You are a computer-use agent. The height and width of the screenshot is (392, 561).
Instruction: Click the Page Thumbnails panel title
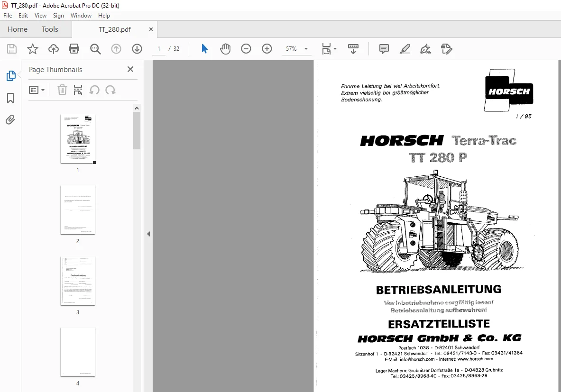55,69
